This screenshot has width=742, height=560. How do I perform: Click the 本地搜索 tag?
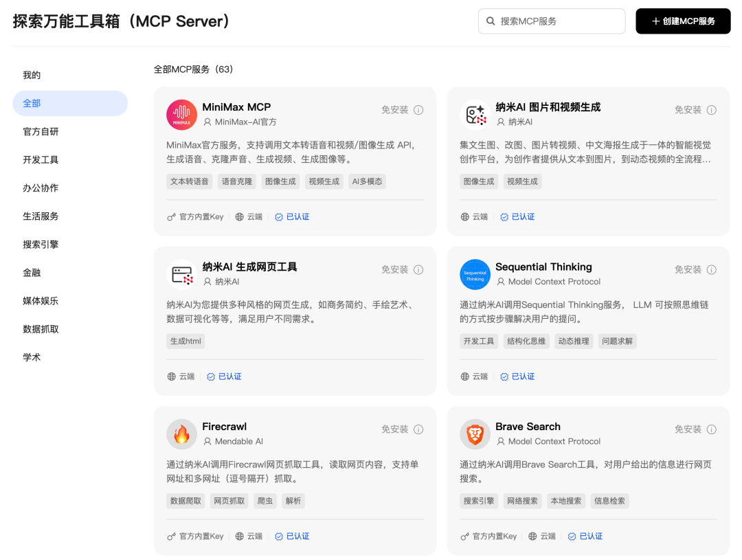pyautogui.click(x=566, y=501)
